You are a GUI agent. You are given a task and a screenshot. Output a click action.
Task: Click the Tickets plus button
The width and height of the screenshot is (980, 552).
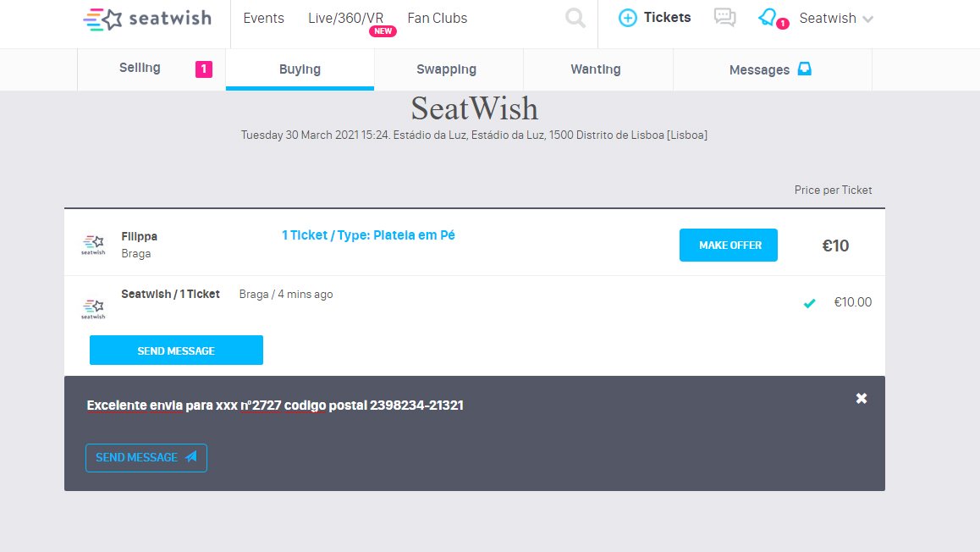point(655,18)
